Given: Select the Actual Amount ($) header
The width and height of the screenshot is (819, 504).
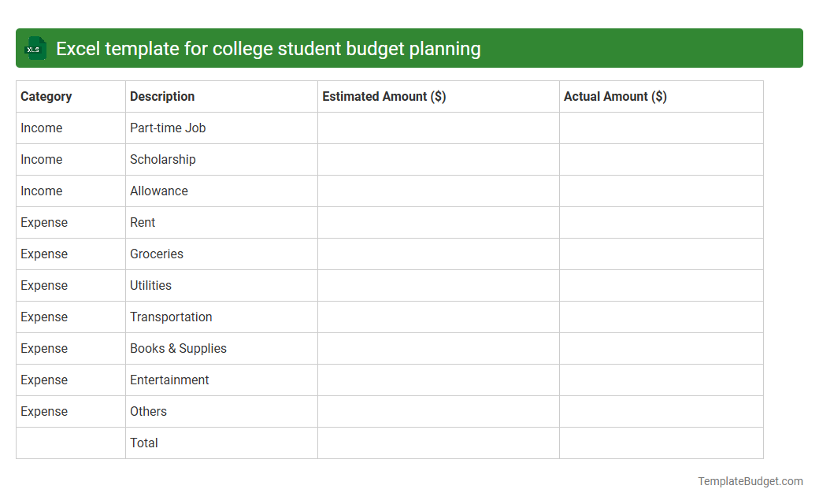Looking at the screenshot, I should [615, 96].
